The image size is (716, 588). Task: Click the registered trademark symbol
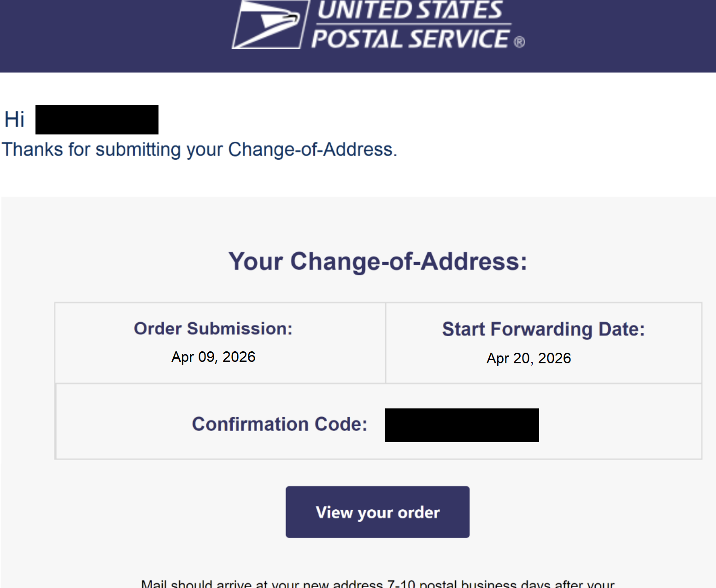(x=519, y=42)
